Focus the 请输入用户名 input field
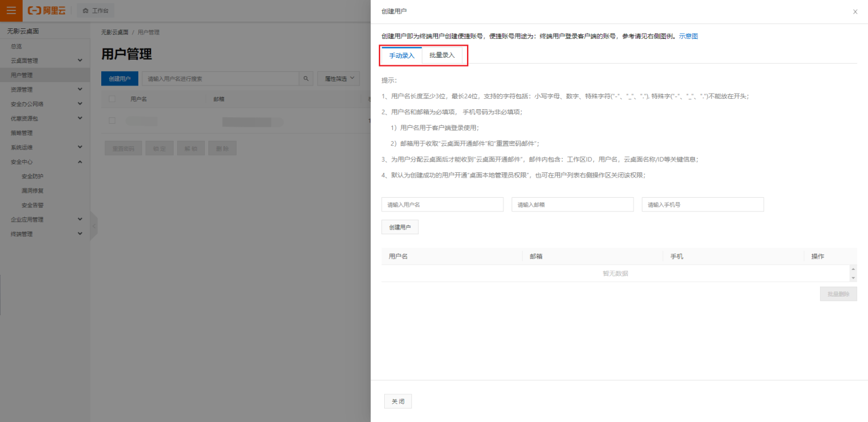 coord(442,205)
